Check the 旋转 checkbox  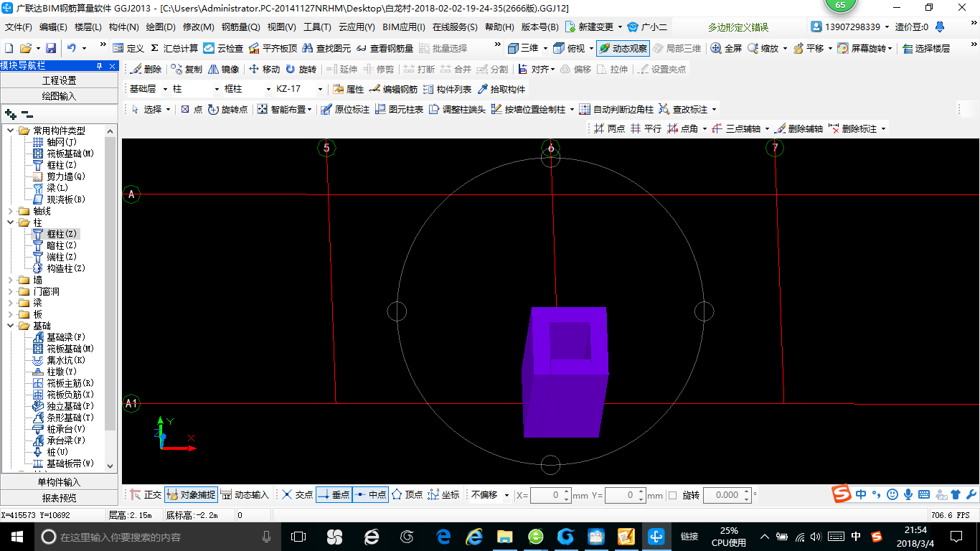point(672,495)
